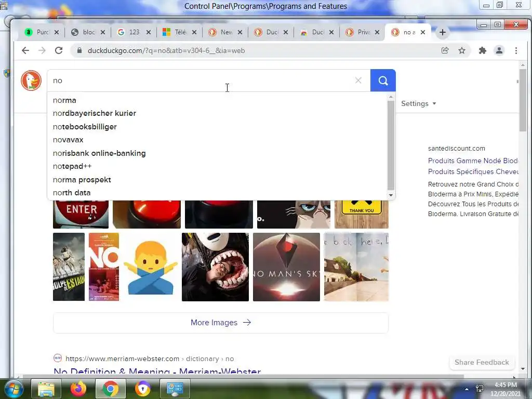Screen dimensions: 532x399
Task: Click the blue search magnifier button
Action: click(x=383, y=81)
